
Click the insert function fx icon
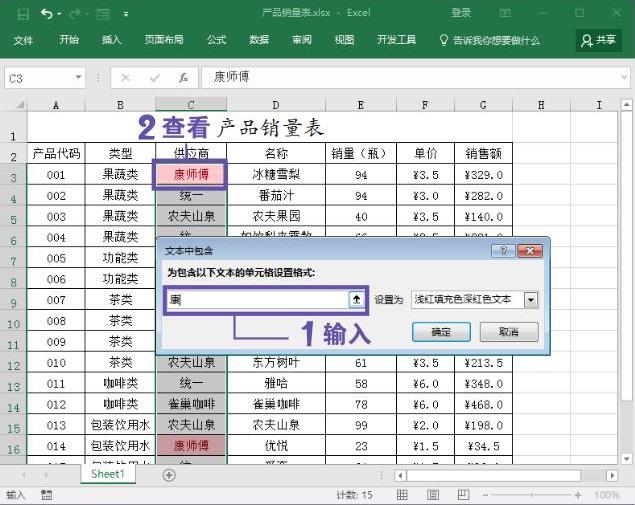(183, 77)
